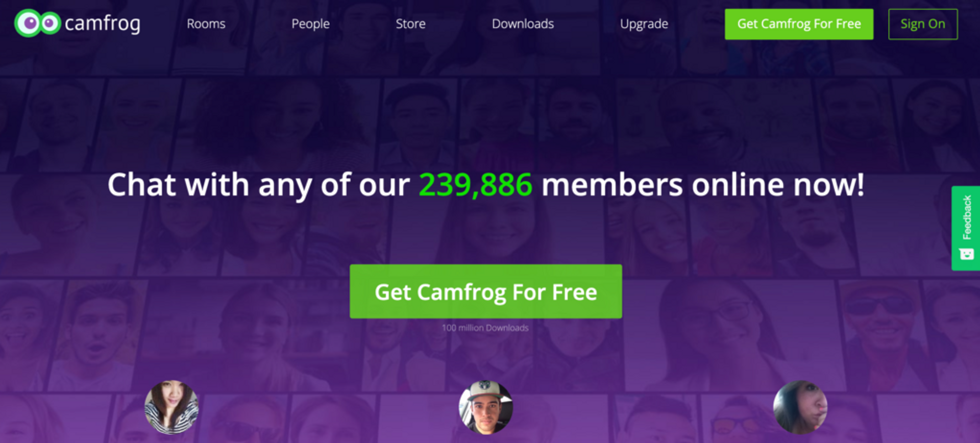Click the feedback smiley icon on side tab
The image size is (980, 443).
tap(967, 254)
